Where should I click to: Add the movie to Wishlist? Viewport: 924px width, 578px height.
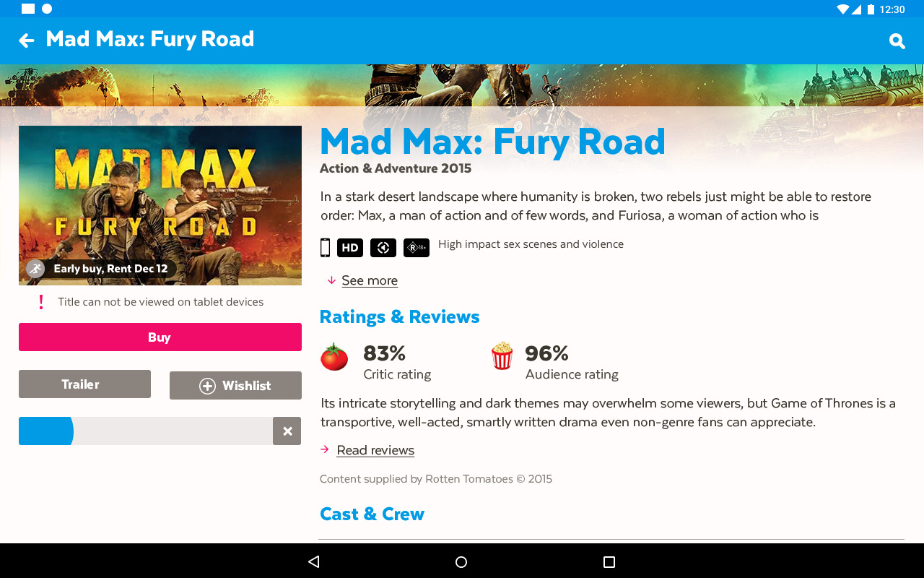235,386
